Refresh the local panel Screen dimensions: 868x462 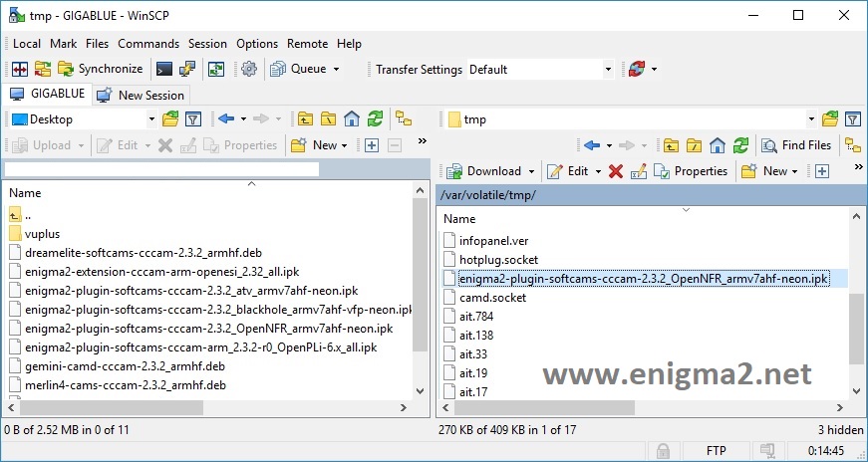pyautogui.click(x=375, y=118)
